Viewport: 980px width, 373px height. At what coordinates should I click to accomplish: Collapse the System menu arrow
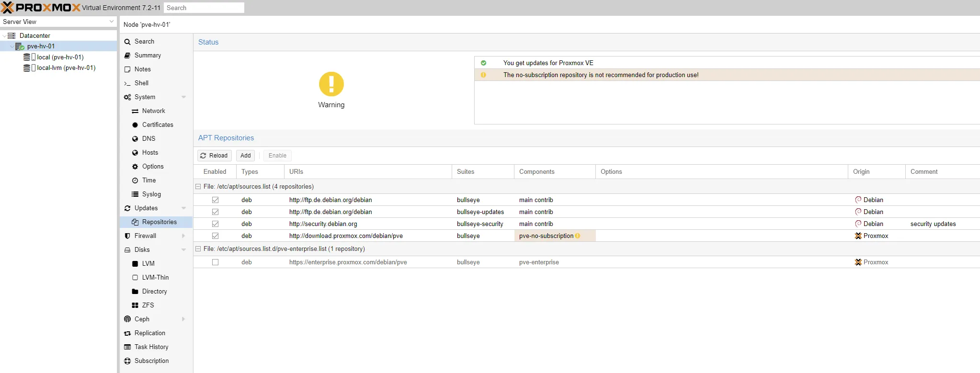pos(183,97)
